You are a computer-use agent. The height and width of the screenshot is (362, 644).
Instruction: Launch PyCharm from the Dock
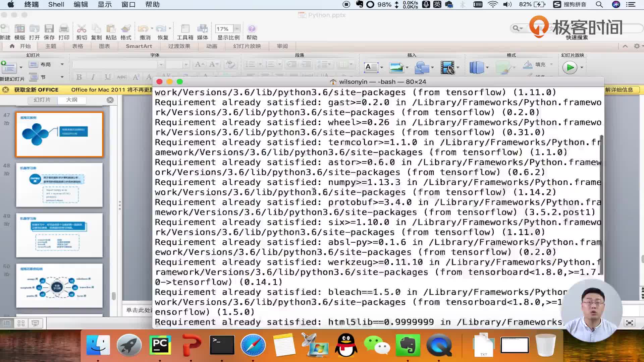(x=160, y=345)
